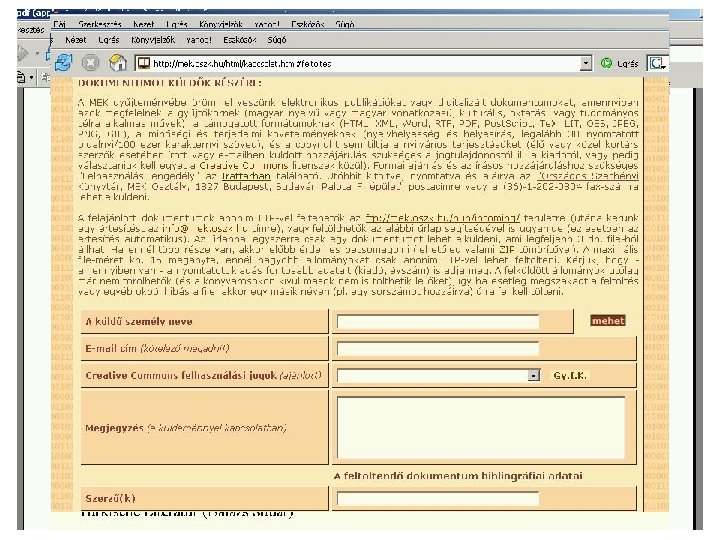This screenshot has width=720, height=540.
Task: Open Könyvjelzők in the menu bar just above the address toolbar
Action: [x=153, y=40]
